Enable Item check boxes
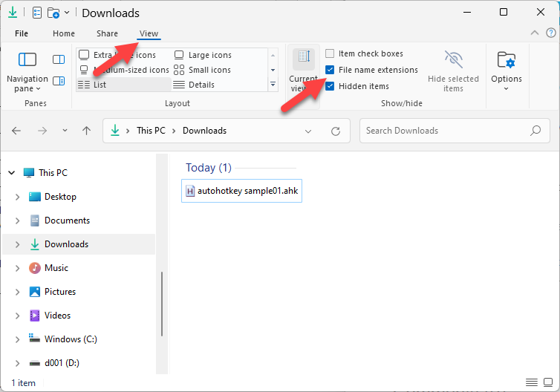560x392 pixels. [x=364, y=53]
